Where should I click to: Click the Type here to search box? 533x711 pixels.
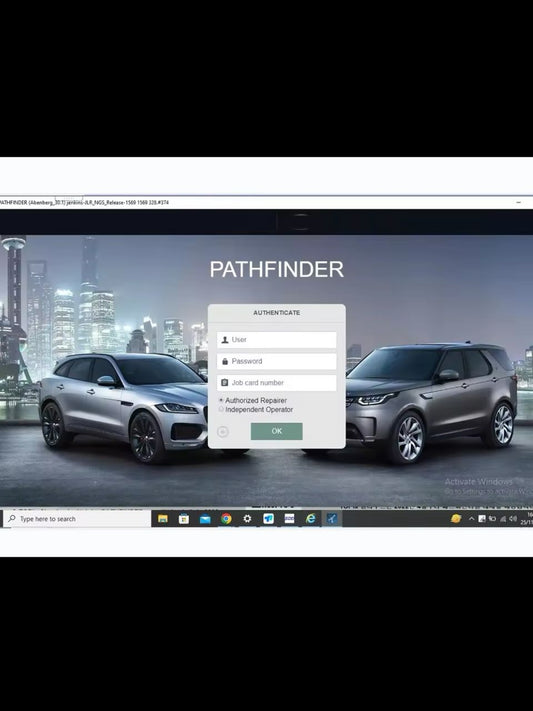(x=77, y=519)
